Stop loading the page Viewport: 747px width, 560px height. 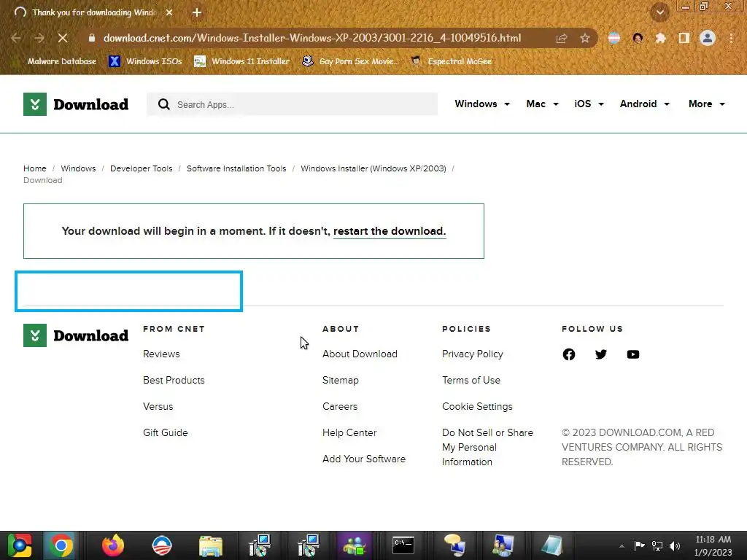[x=63, y=38]
